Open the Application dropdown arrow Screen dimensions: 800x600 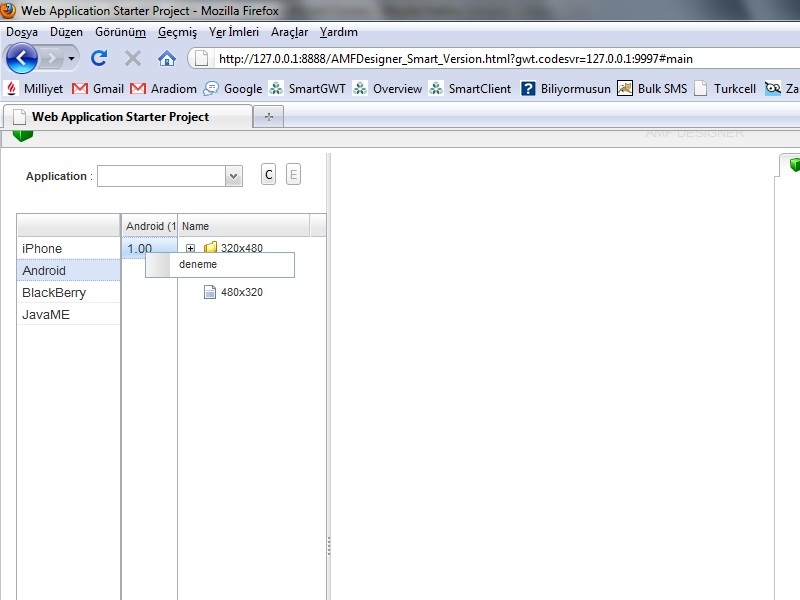[x=234, y=176]
